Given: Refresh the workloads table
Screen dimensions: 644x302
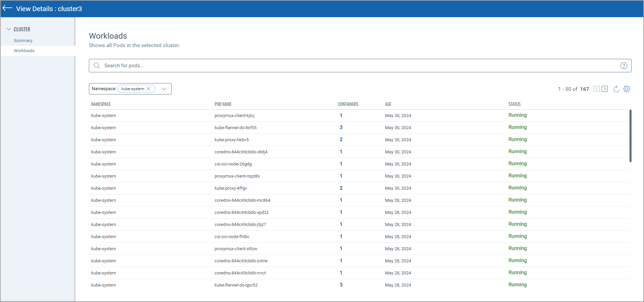Looking at the screenshot, I should [616, 89].
